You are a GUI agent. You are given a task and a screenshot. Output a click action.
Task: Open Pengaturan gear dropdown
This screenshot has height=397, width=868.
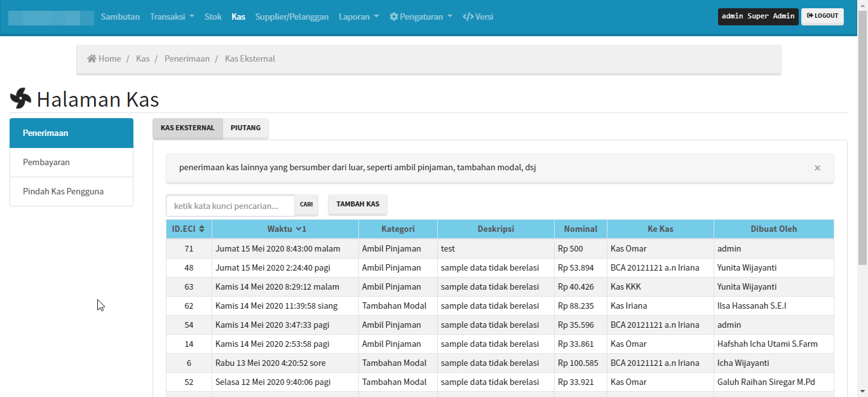(x=420, y=17)
